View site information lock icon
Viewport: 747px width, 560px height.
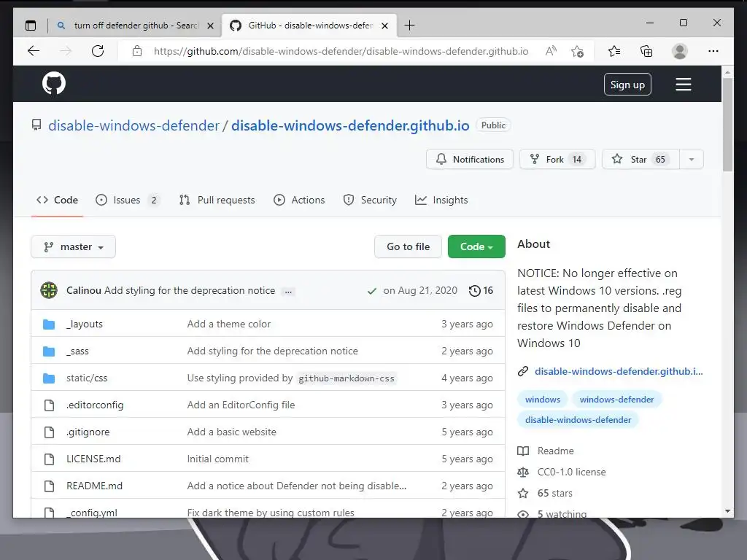tap(137, 51)
